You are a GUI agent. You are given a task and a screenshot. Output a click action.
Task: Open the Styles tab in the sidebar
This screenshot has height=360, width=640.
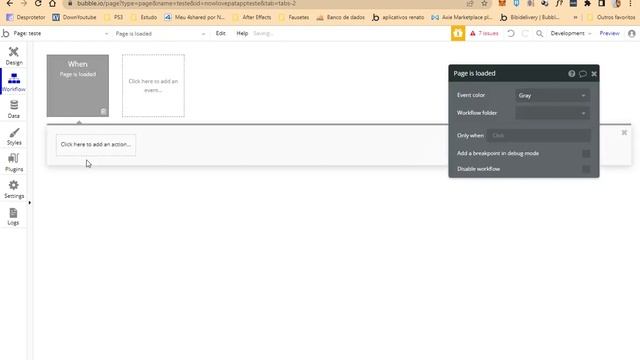pyautogui.click(x=14, y=136)
